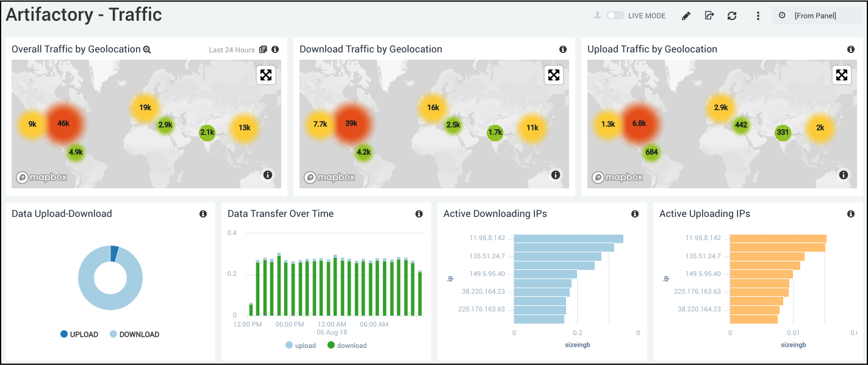Click magnifier icon beside Overall Traffic by Geolocation
868x365 pixels.
[147, 49]
